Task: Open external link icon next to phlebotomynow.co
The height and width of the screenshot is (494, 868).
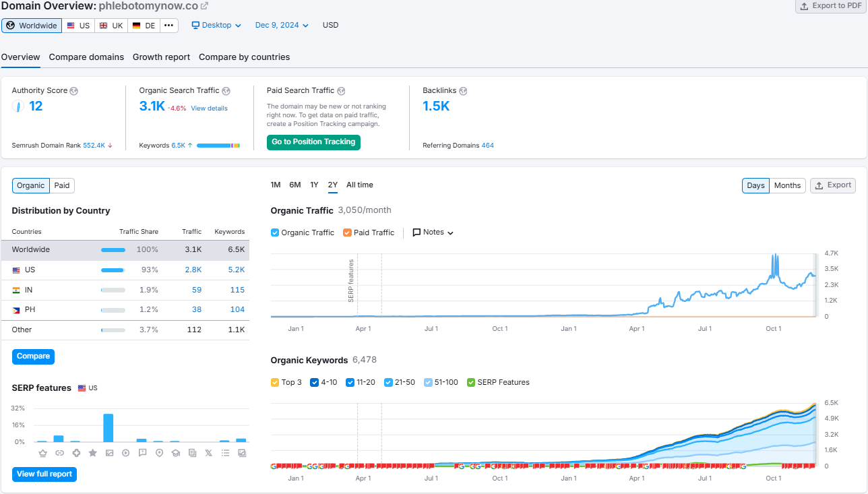Action: (205, 6)
